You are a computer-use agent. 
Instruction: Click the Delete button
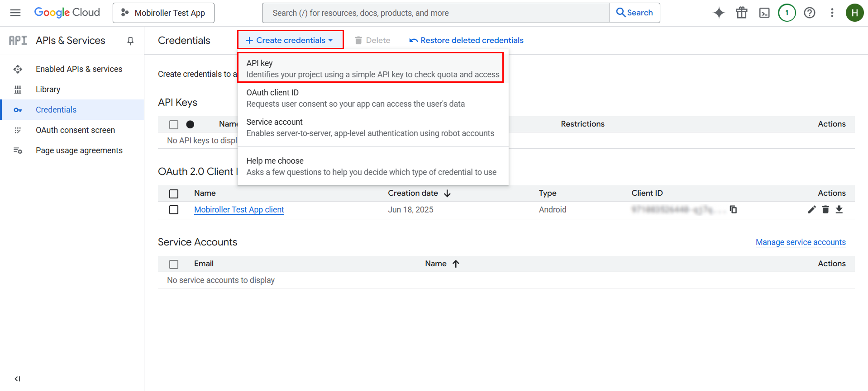(372, 40)
